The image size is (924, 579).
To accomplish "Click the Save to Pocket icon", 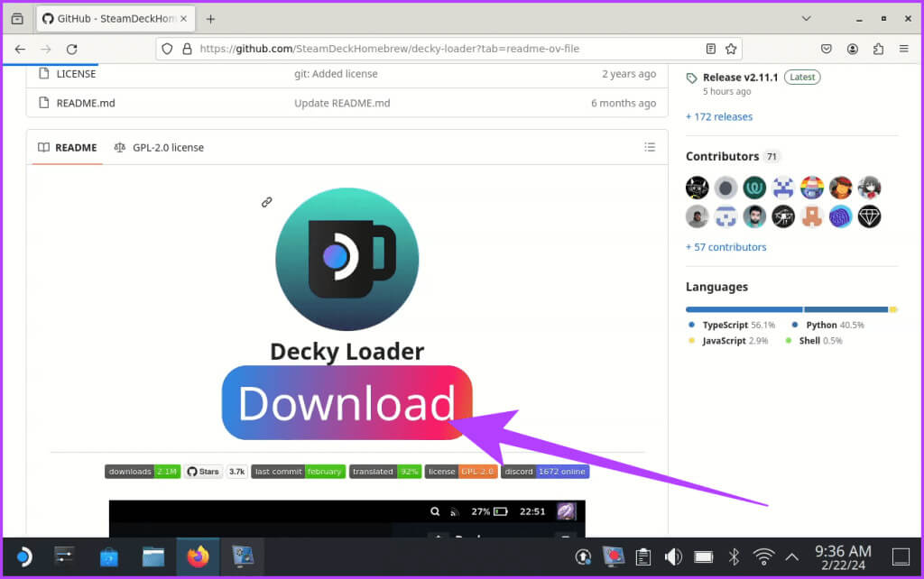I will [827, 49].
